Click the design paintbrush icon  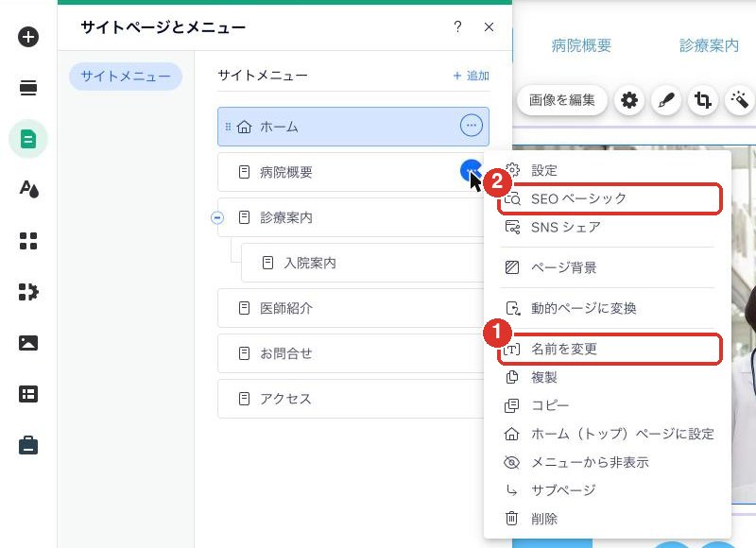click(666, 100)
